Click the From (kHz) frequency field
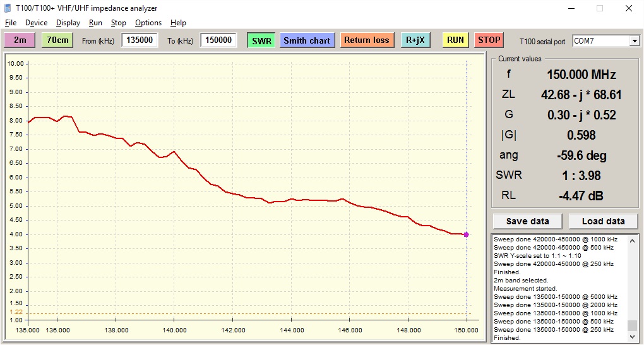This screenshot has height=345, width=644. pos(140,40)
